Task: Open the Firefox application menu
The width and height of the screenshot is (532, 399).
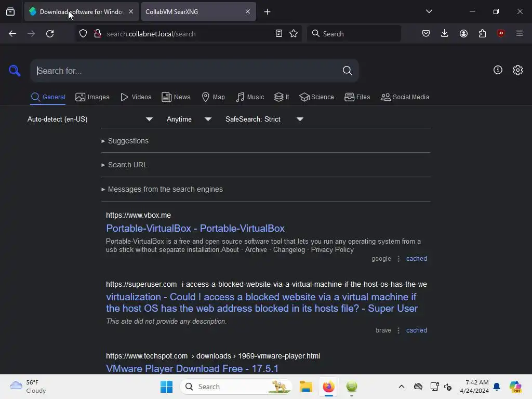Action: click(520, 33)
